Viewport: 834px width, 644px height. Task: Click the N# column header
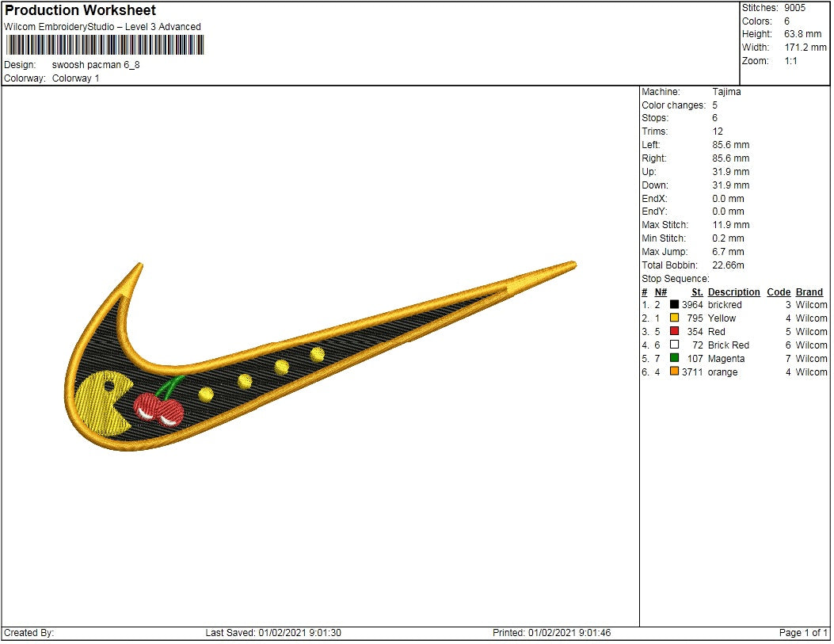point(662,293)
